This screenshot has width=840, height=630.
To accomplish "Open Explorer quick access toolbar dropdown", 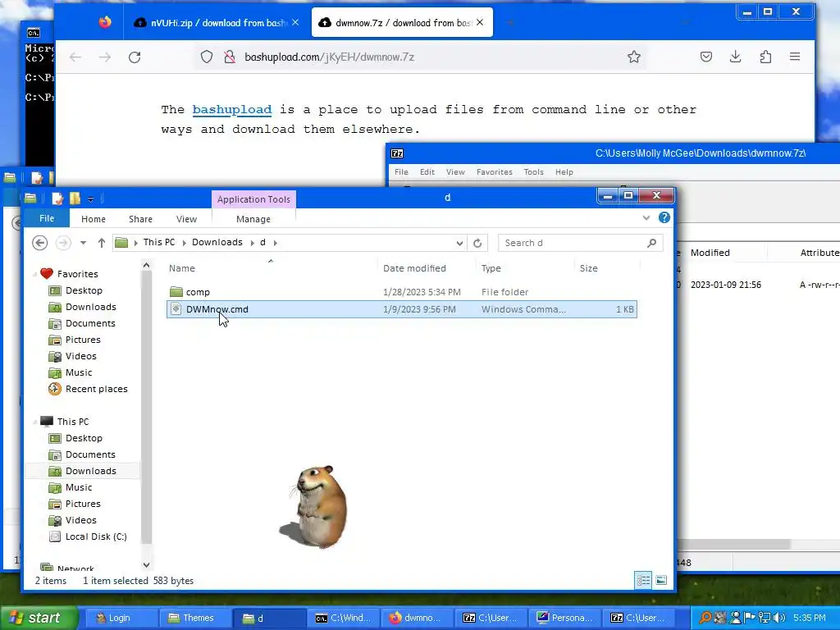I will [x=90, y=199].
